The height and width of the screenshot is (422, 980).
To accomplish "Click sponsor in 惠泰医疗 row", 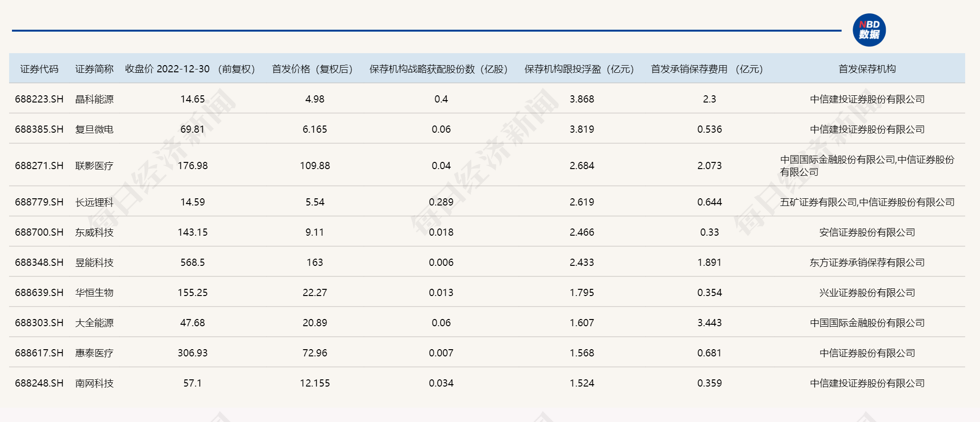I will click(x=867, y=353).
